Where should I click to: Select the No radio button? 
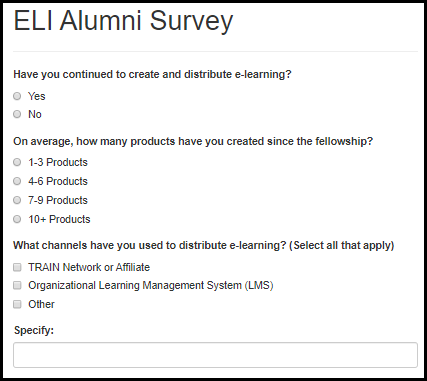(17, 114)
